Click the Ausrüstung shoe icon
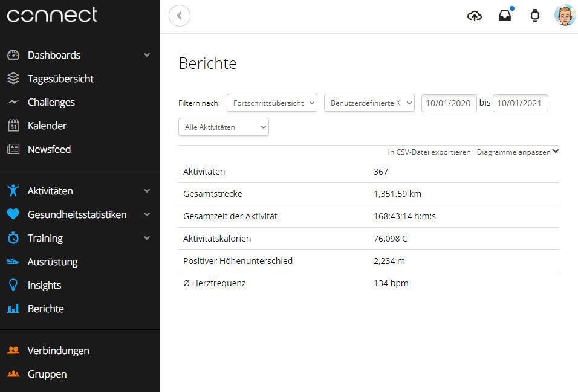This screenshot has height=392, width=578. [13, 262]
